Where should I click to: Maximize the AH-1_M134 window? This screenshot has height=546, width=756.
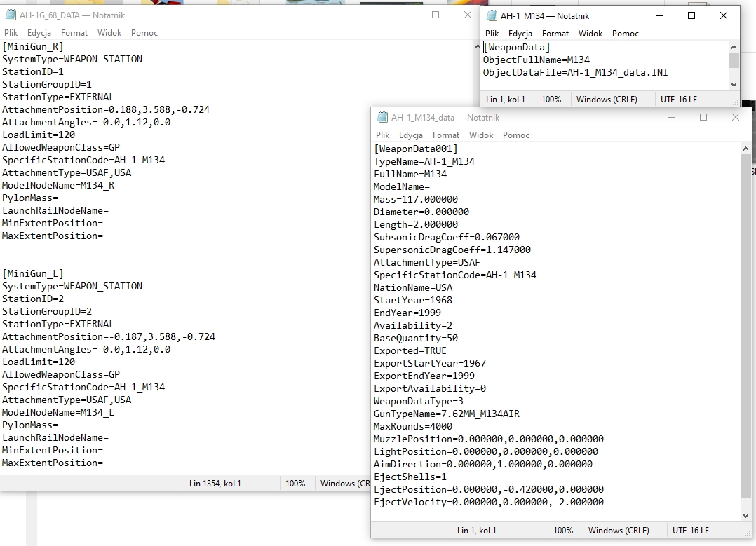(691, 15)
